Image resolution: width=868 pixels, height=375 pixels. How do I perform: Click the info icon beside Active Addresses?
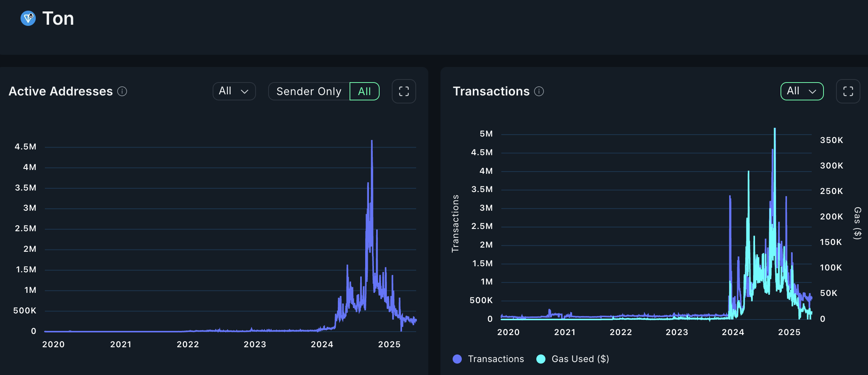tap(122, 91)
